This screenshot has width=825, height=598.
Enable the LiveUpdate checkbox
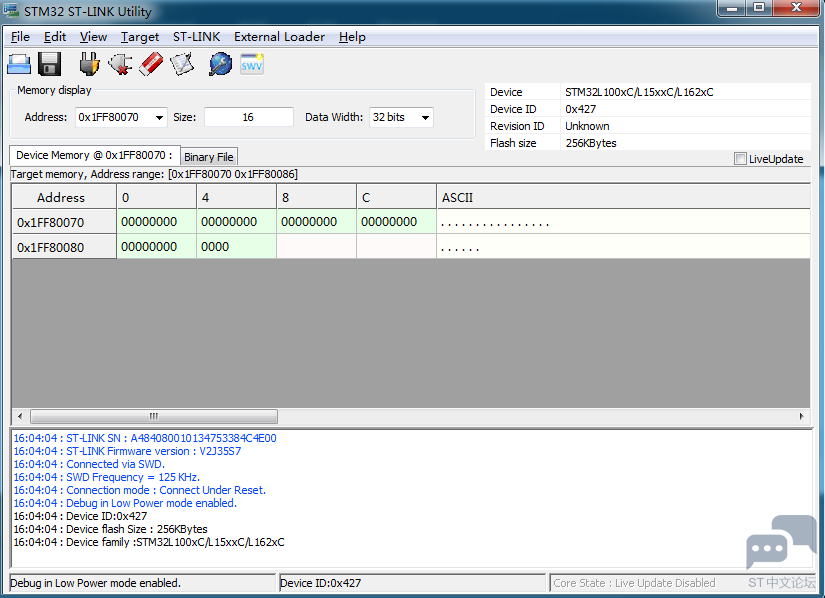(x=740, y=159)
